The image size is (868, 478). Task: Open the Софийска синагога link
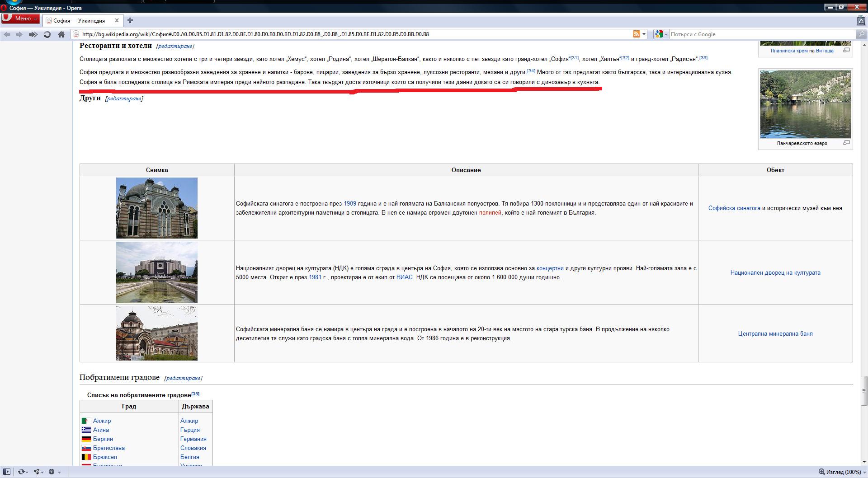tap(734, 208)
